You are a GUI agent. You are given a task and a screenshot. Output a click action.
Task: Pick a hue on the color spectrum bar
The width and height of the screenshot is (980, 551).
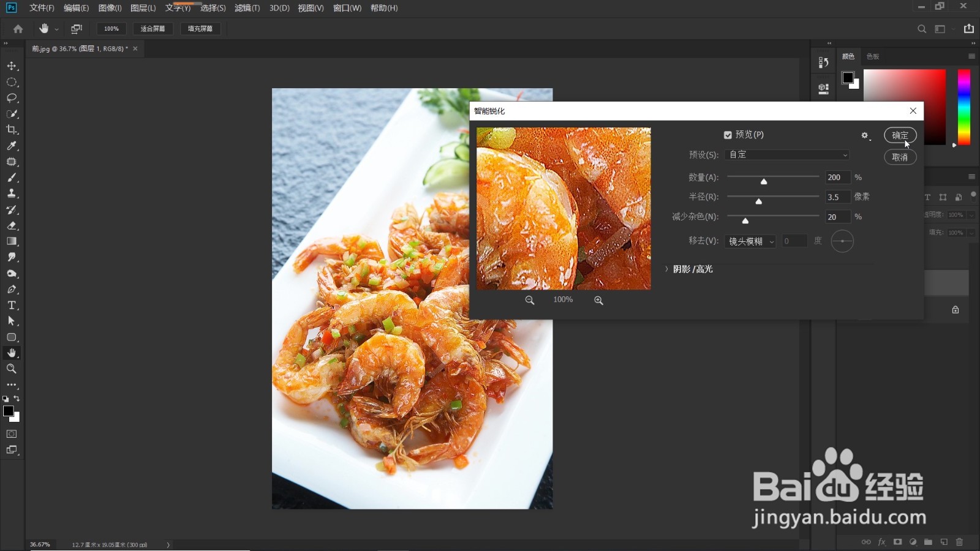(x=964, y=107)
